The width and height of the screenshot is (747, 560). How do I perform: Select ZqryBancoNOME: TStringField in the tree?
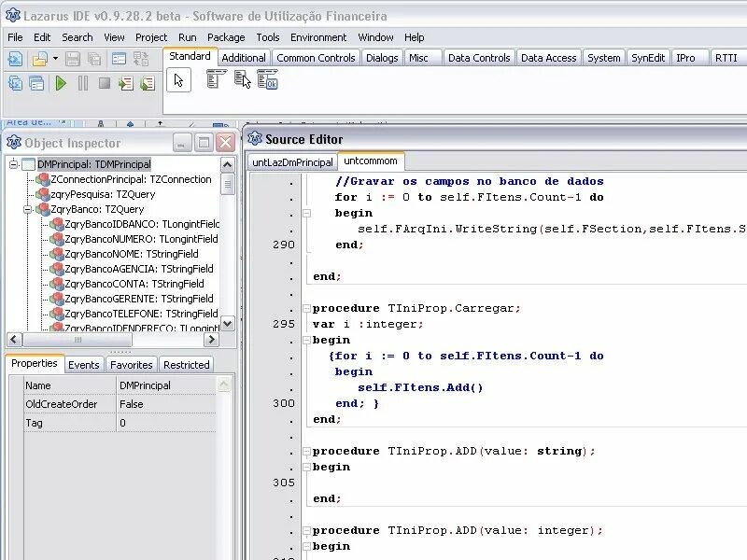(132, 254)
